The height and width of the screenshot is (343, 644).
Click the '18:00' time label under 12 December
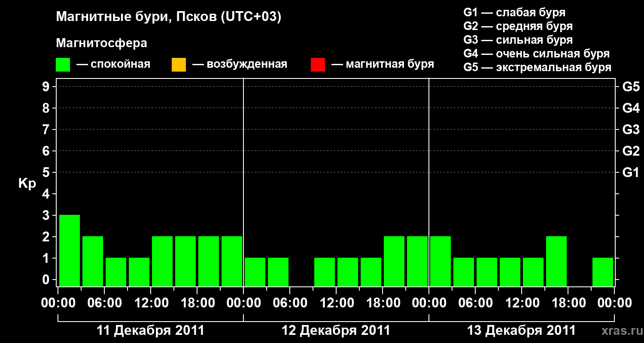point(383,303)
